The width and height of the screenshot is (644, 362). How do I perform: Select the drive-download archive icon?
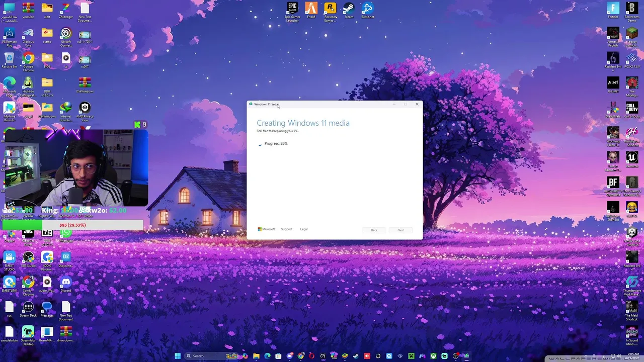66,335
